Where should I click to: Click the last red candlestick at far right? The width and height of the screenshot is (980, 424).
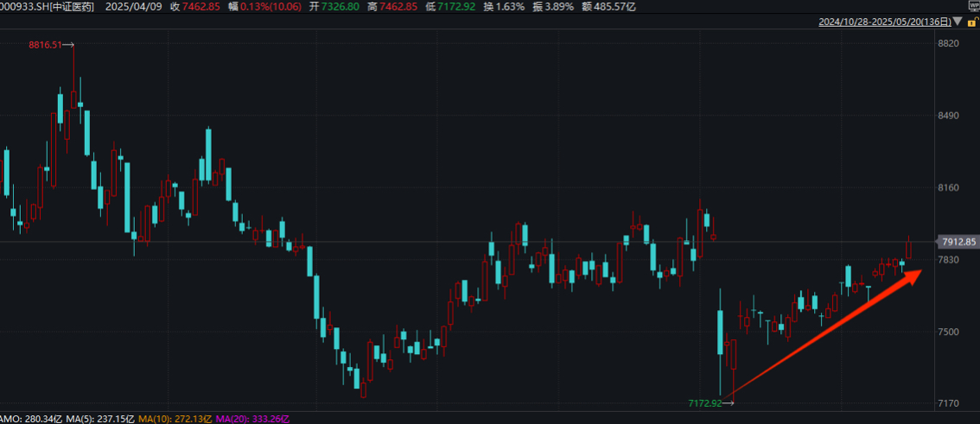point(908,248)
